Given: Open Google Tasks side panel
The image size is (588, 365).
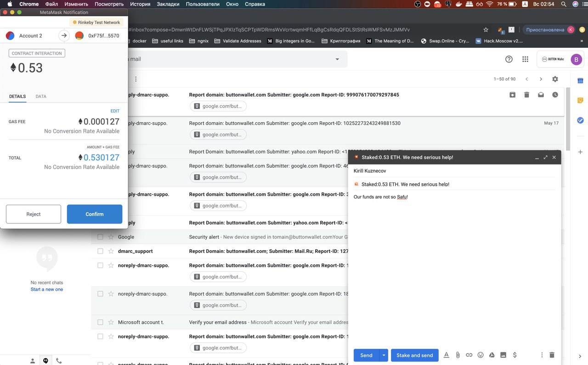Looking at the screenshot, I should [580, 120].
